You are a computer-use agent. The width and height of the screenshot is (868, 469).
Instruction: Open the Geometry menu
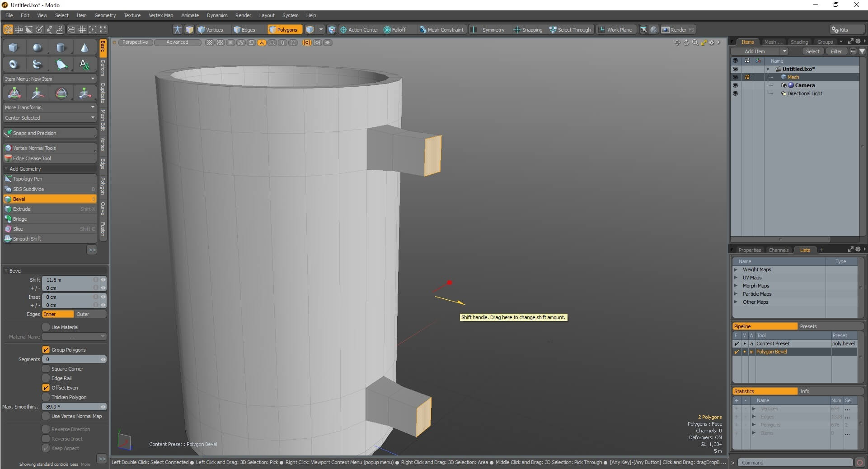click(x=105, y=15)
